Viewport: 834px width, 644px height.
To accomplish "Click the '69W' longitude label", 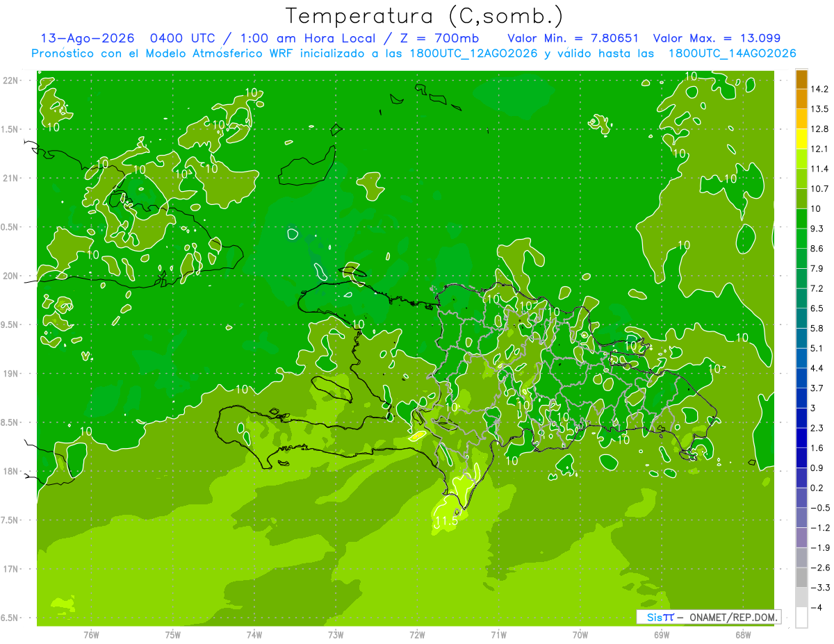I will point(662,634).
